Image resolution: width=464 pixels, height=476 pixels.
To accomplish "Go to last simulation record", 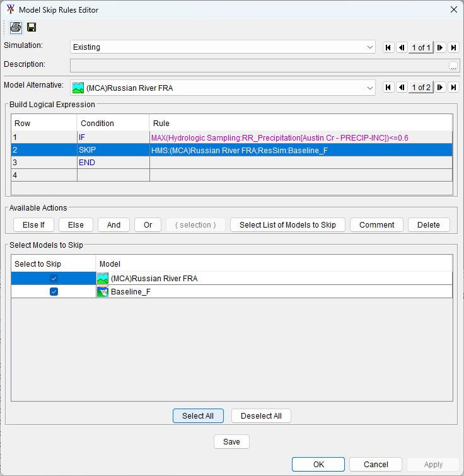I will click(x=453, y=47).
